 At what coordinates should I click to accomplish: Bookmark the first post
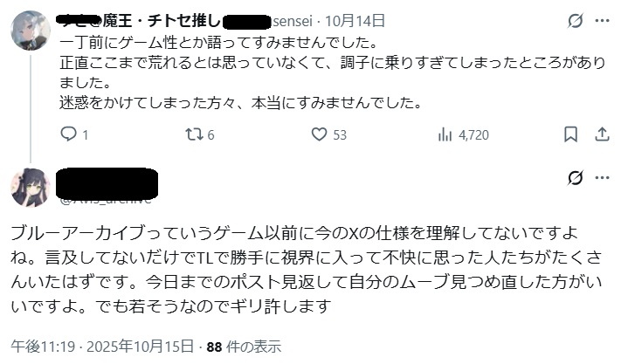[x=570, y=134]
